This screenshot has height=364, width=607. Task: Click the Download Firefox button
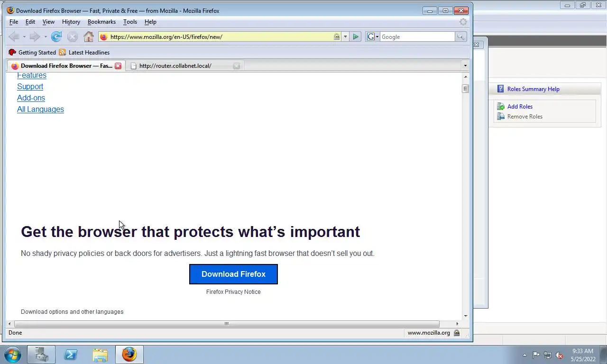[233, 274]
